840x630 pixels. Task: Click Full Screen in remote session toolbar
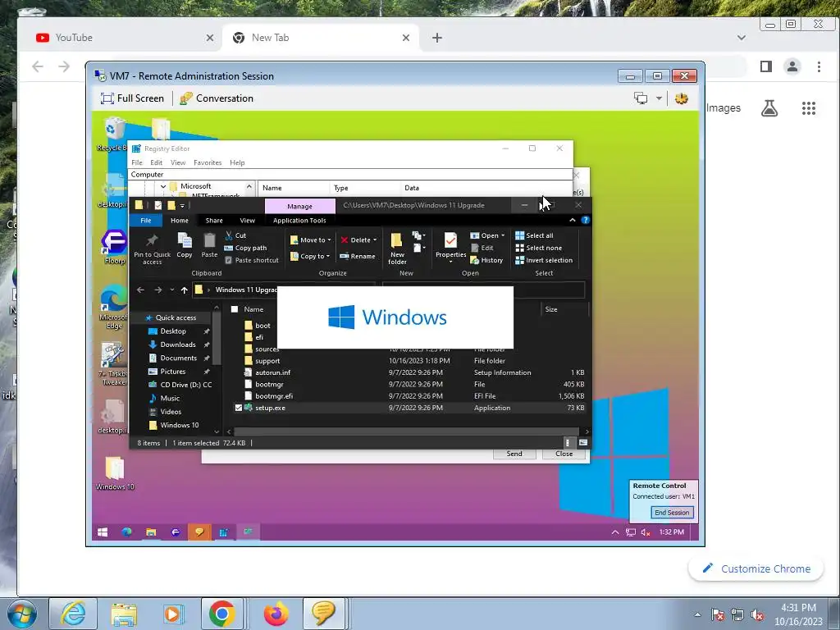(x=132, y=98)
